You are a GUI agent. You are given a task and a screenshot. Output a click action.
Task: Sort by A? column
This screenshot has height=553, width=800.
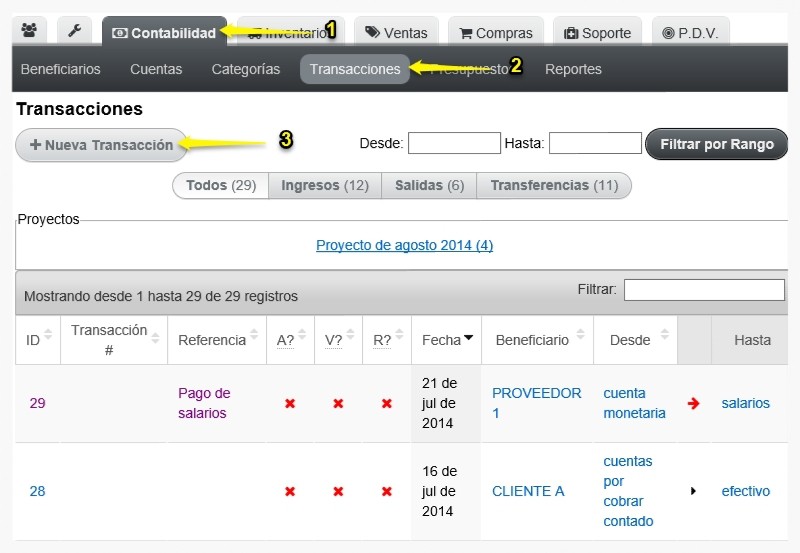(x=291, y=340)
